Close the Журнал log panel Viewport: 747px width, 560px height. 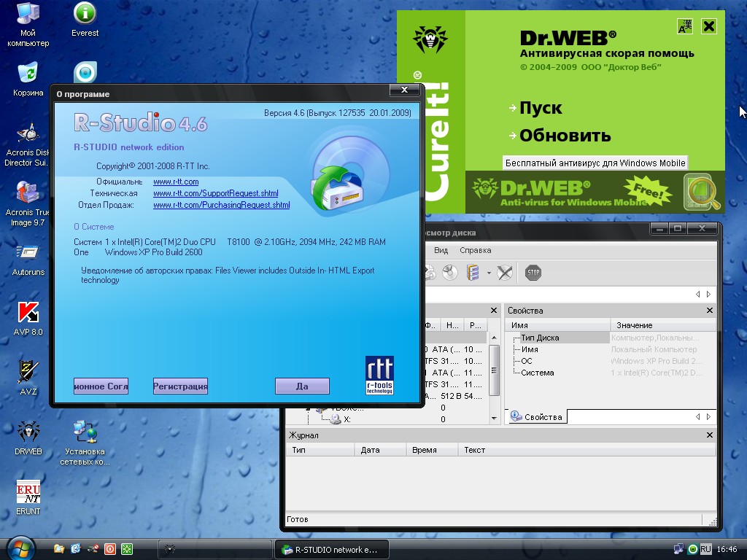tap(709, 435)
